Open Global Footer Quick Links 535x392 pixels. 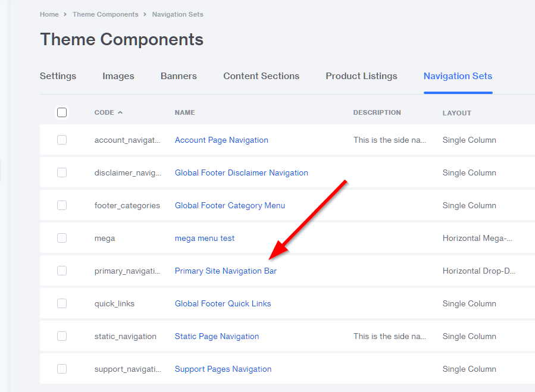pos(223,303)
